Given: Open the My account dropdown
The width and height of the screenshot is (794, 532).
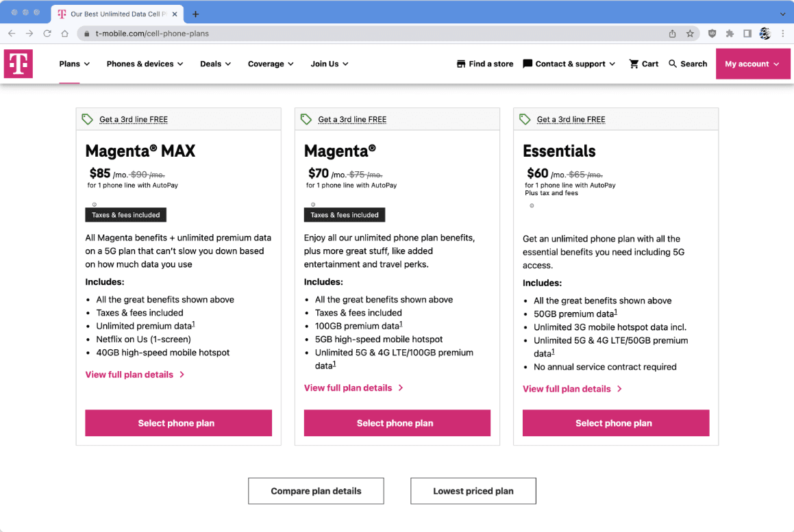Looking at the screenshot, I should coord(752,64).
